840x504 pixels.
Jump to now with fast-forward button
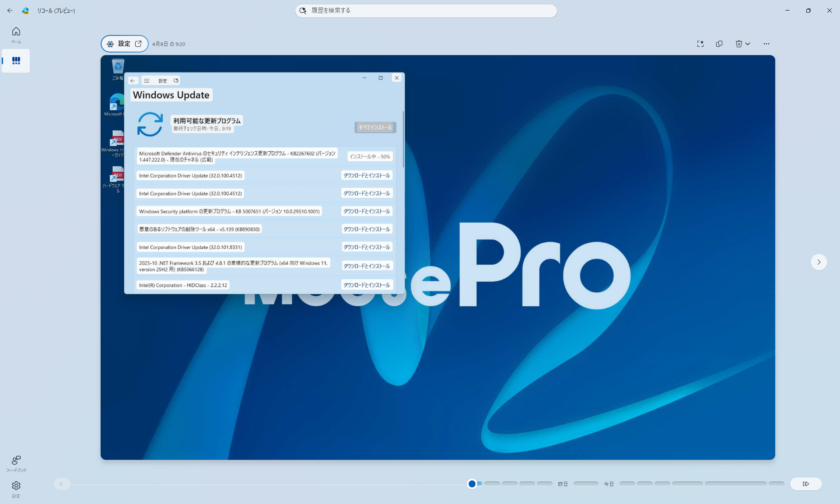[x=805, y=484]
